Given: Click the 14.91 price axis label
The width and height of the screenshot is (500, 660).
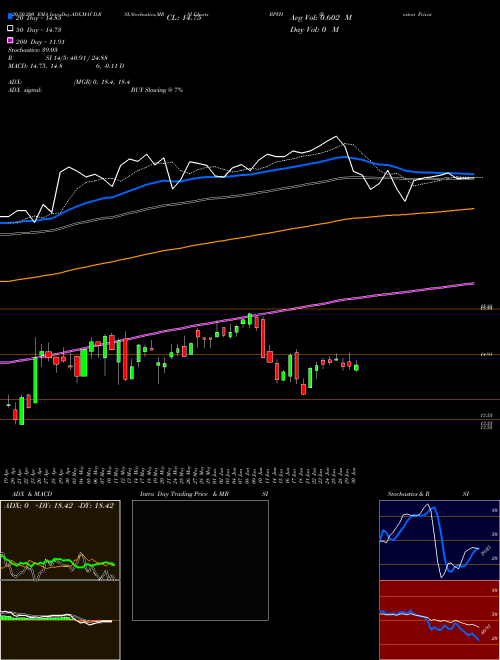Looking at the screenshot, I should [487, 354].
